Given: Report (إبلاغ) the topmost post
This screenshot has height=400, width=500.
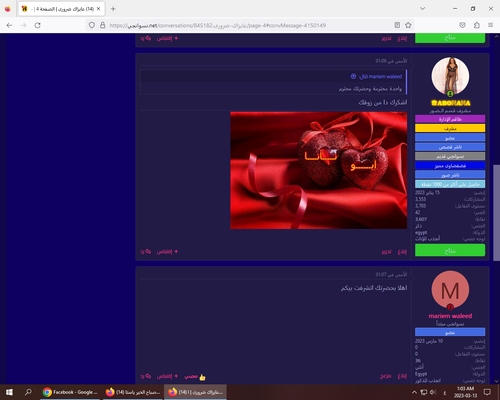Looking at the screenshot, I should tap(402, 39).
